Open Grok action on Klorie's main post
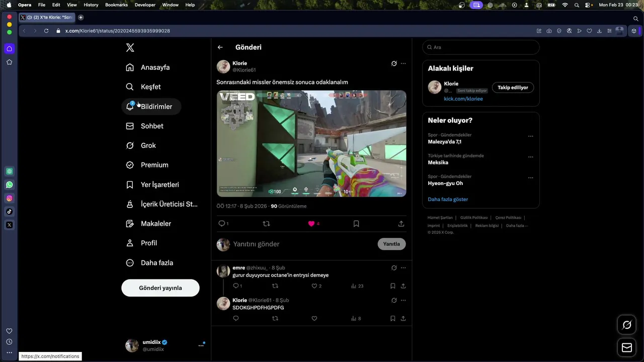 (394, 63)
